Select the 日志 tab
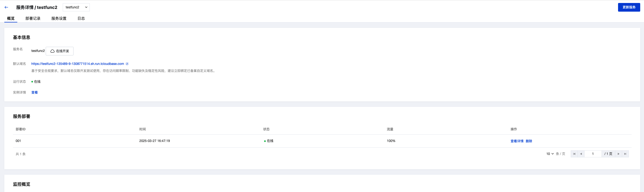This screenshot has width=644, height=192. click(81, 18)
